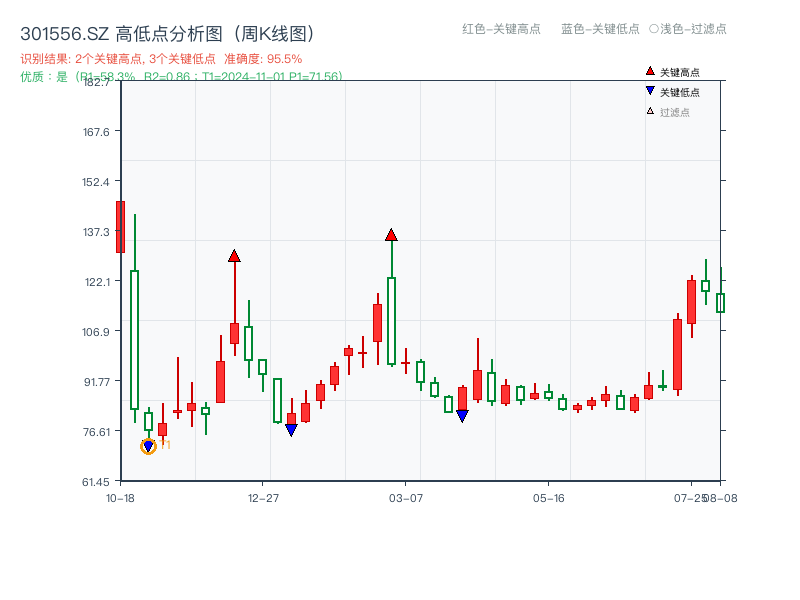
Task: Click the 182.7 value on the y-axis
Action: click(x=96, y=85)
